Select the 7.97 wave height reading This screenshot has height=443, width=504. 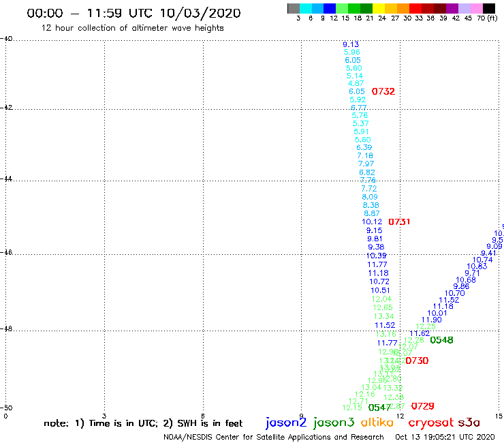tap(366, 164)
